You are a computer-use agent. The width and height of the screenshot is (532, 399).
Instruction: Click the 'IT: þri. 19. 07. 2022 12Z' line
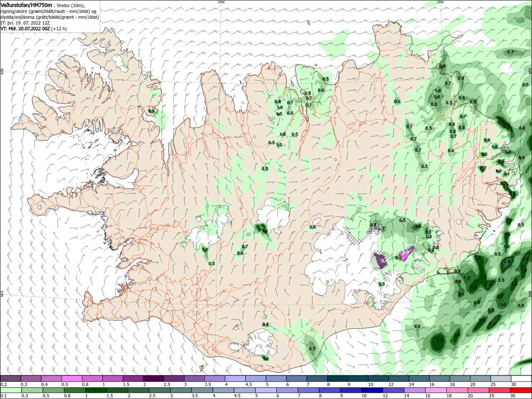tap(25, 23)
